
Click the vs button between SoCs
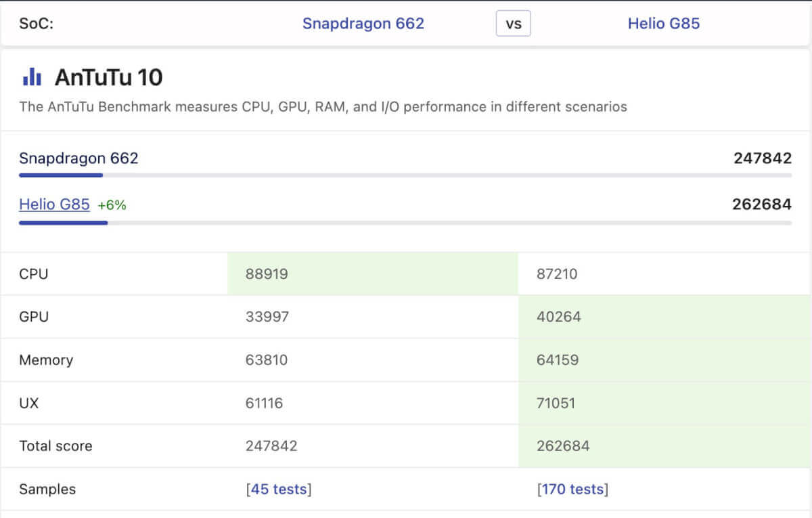(x=514, y=24)
